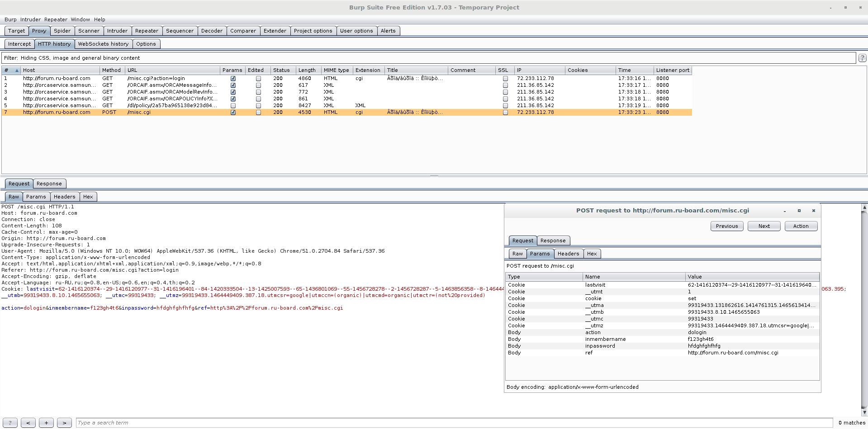Click the previous match '<' search button

pos(28,423)
